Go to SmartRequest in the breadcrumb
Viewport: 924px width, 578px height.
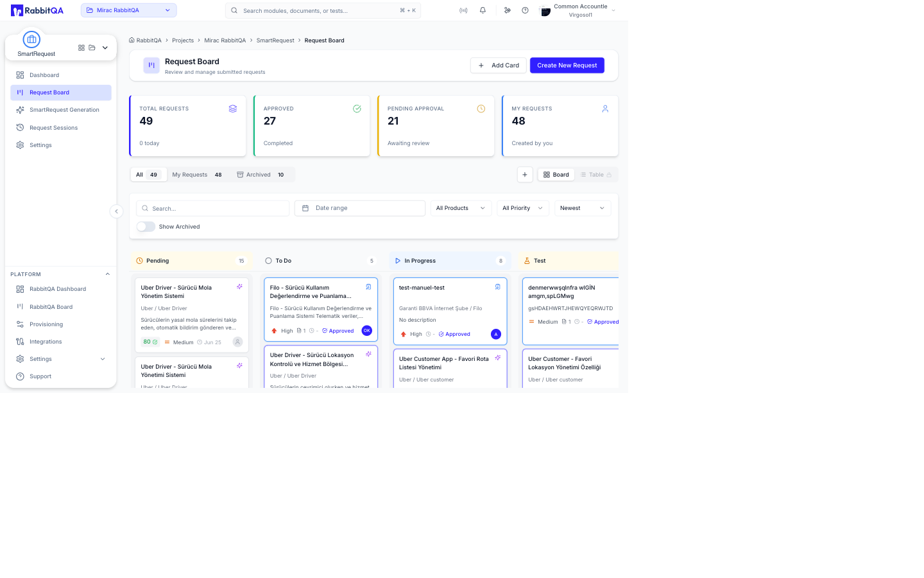pyautogui.click(x=275, y=40)
